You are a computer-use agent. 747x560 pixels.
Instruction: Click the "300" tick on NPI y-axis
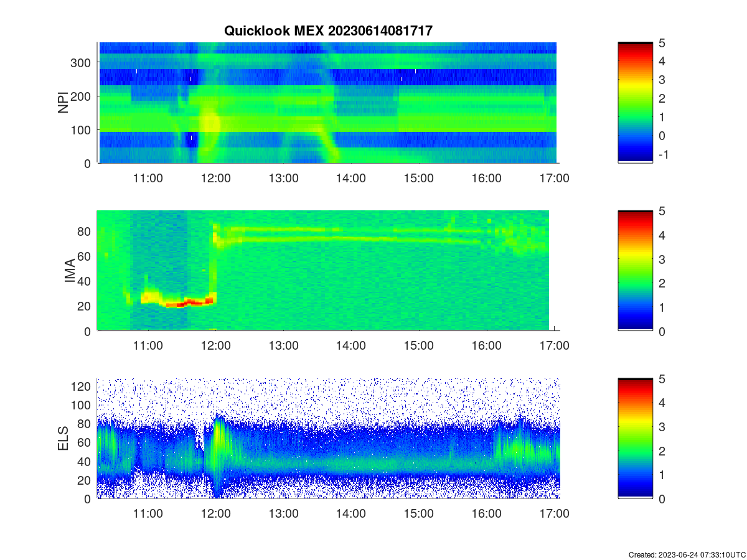[82, 62]
